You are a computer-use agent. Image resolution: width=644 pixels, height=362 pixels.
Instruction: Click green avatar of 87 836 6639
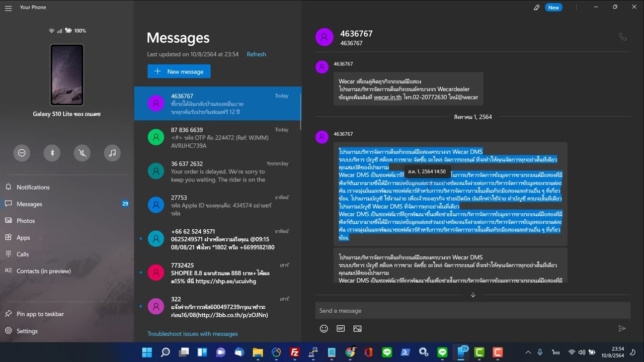point(156,137)
